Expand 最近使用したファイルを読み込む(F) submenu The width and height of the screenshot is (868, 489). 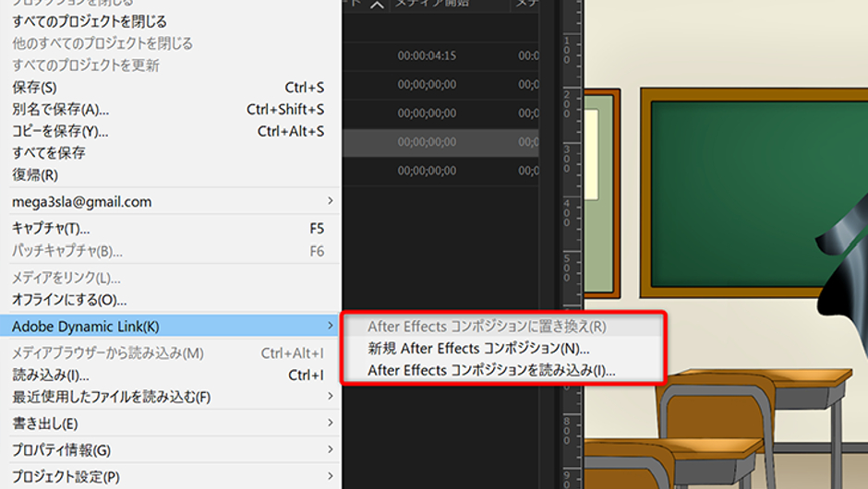point(170,397)
